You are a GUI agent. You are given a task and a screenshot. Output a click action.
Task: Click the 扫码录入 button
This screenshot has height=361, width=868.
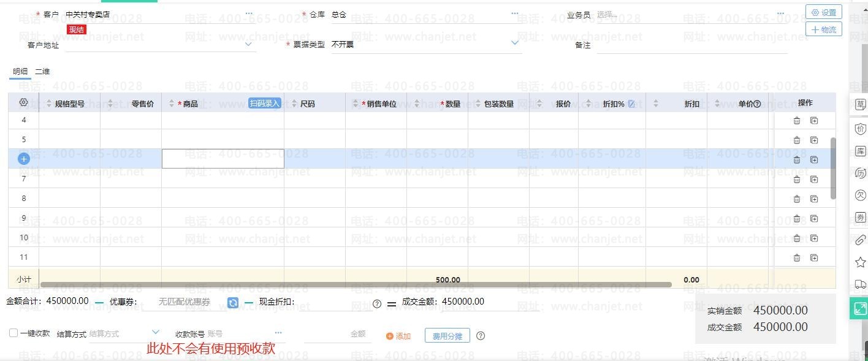point(265,104)
